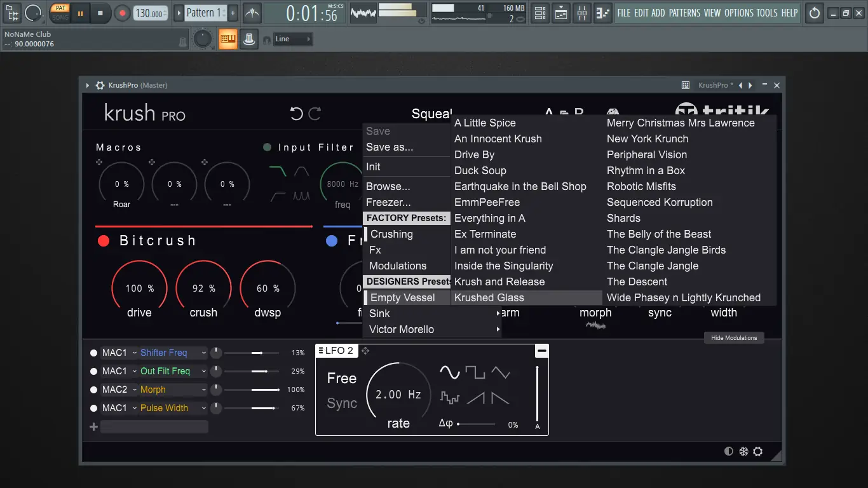Open the Morph modulation target dropdown
The width and height of the screenshot is (868, 488).
173,390
